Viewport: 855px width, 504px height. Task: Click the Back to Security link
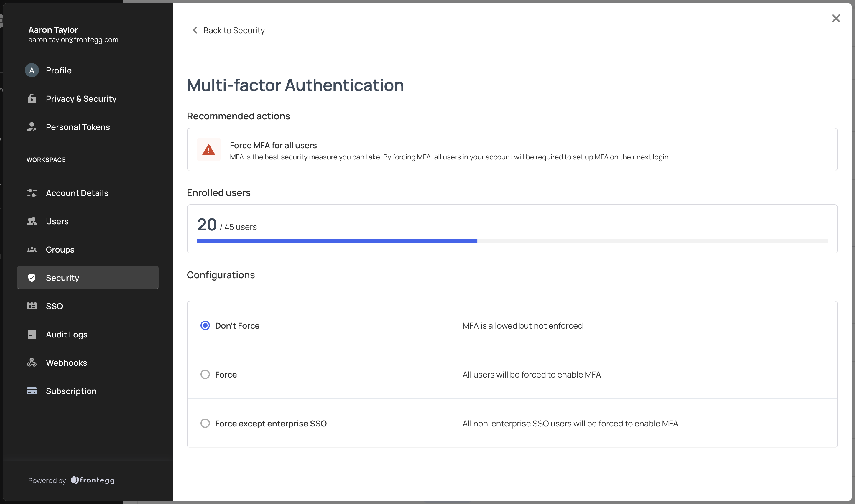[x=234, y=30]
